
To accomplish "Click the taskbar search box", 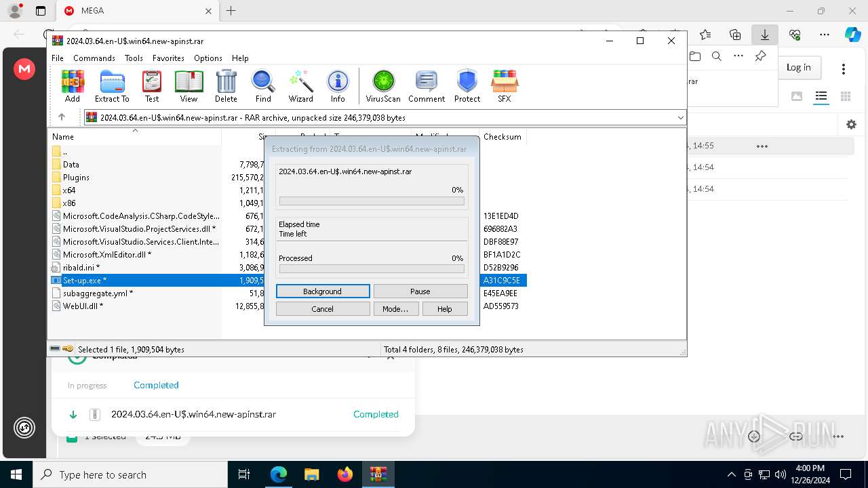I will click(x=130, y=474).
